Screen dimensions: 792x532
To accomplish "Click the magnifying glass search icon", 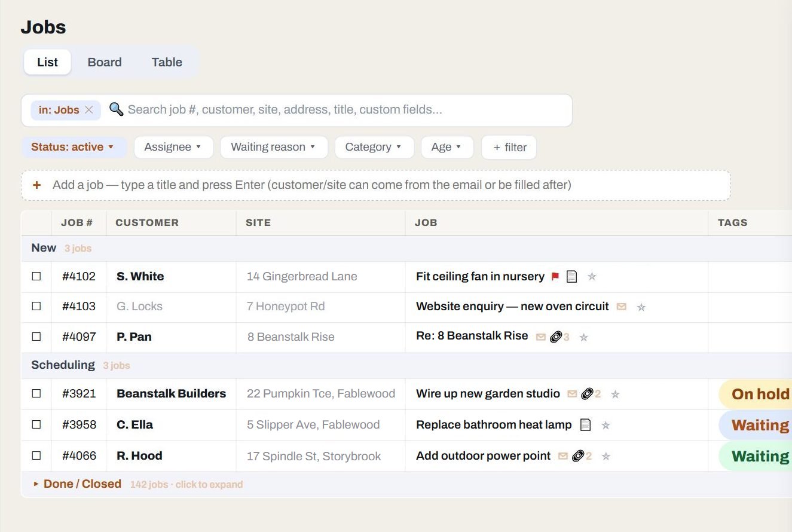I will pos(116,109).
